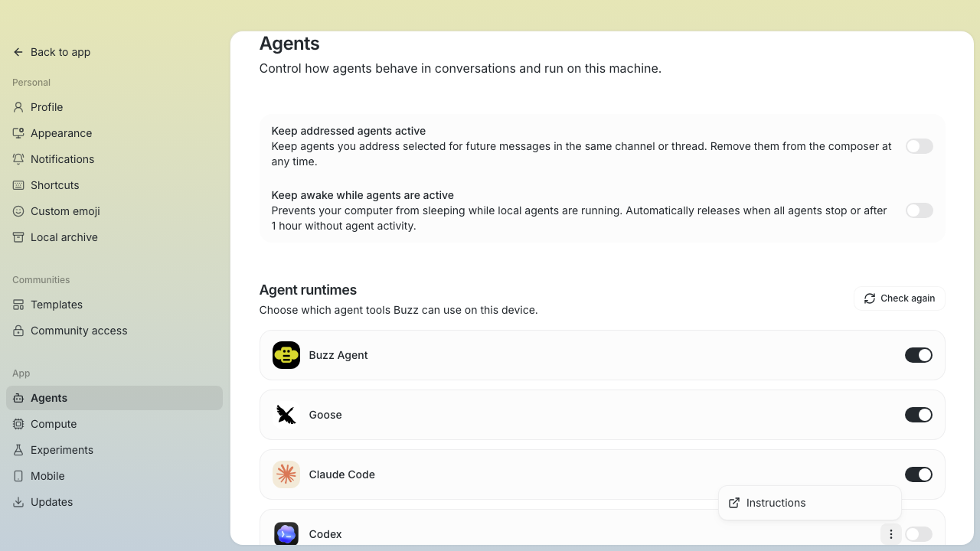Open the Codex three-dot options menu
Image resolution: width=980 pixels, height=551 pixels.
coord(890,534)
